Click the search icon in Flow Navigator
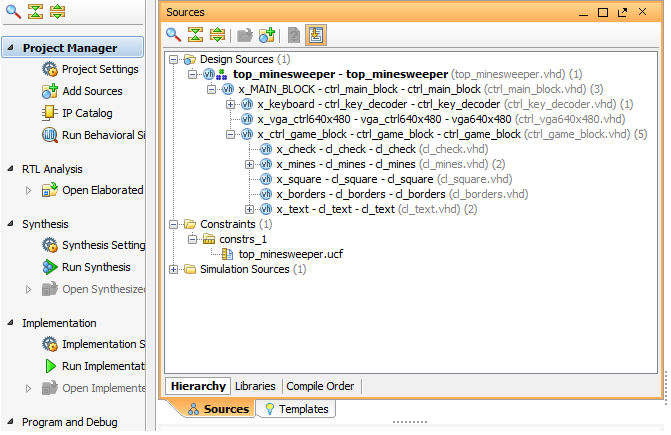Image resolution: width=671 pixels, height=435 pixels. 13,11
